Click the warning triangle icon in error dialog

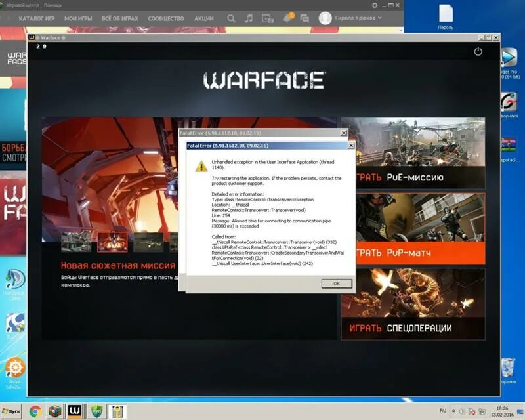click(x=201, y=166)
